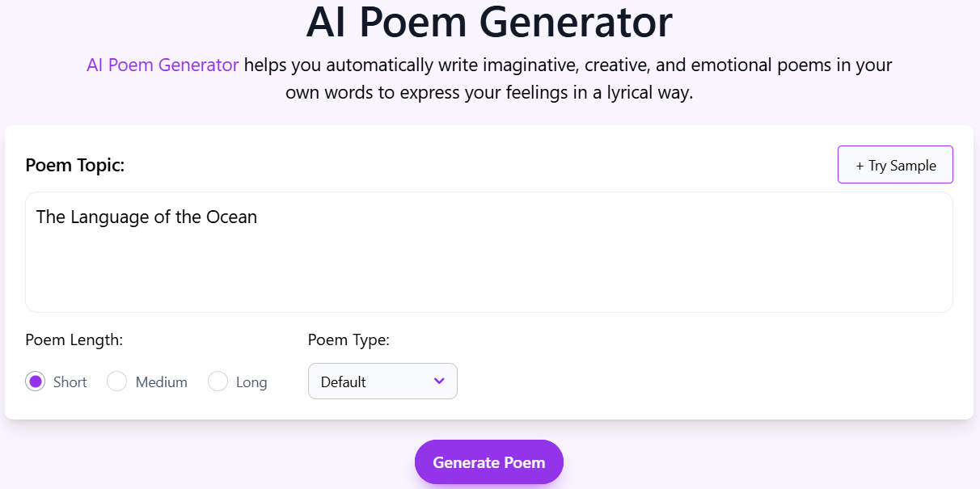The image size is (980, 489).
Task: Open the AI Poem Generator link
Action: coord(162,65)
